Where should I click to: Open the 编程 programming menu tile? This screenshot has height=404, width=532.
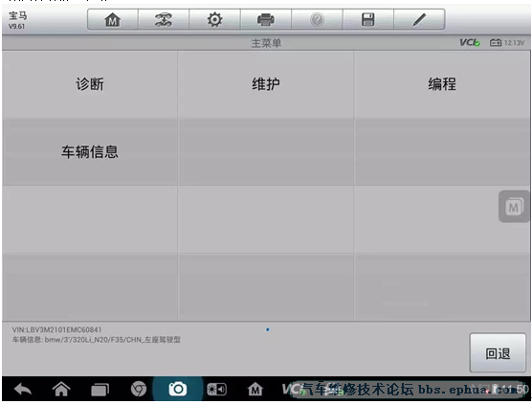pos(442,84)
